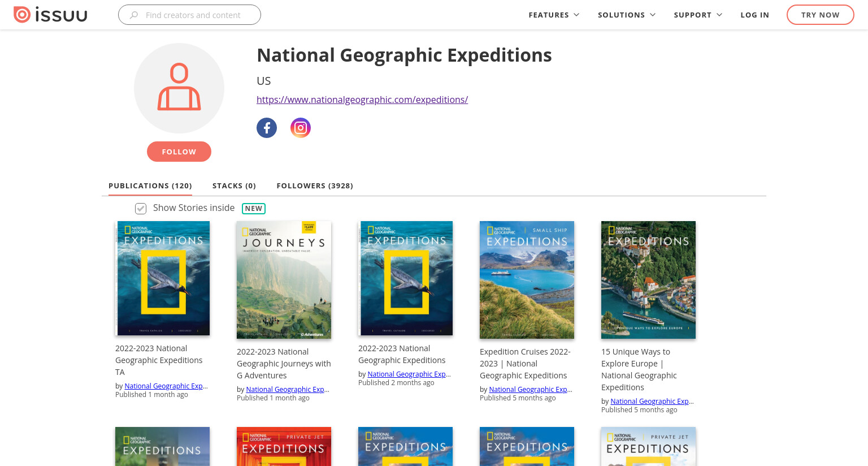This screenshot has height=466, width=868.
Task: Click the NEW badge beside Show Stories
Action: pos(254,209)
